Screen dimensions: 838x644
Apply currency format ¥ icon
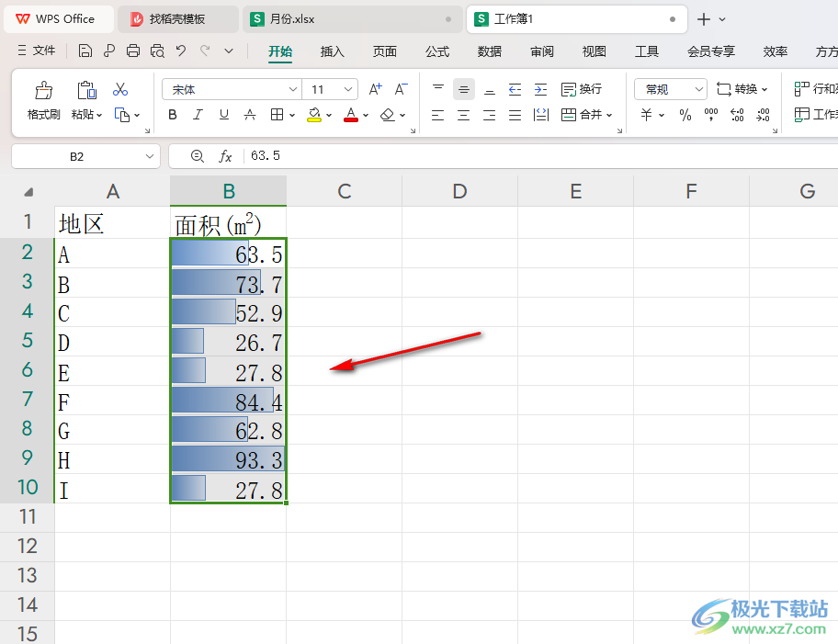(646, 114)
